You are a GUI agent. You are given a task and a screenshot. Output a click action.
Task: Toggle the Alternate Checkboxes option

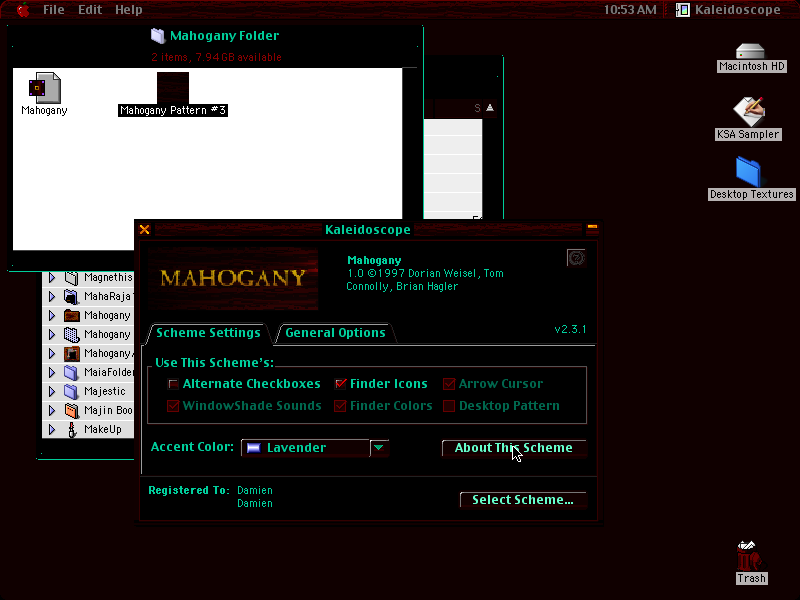click(x=173, y=384)
